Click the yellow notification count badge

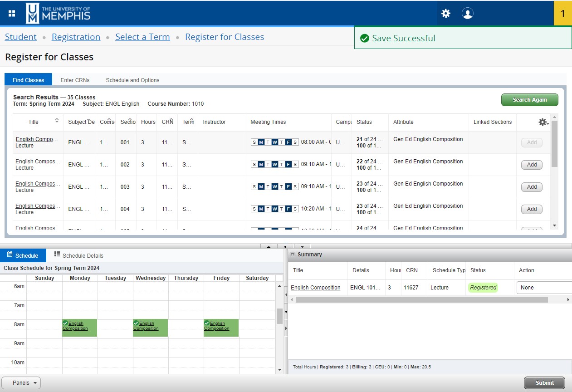(x=562, y=13)
